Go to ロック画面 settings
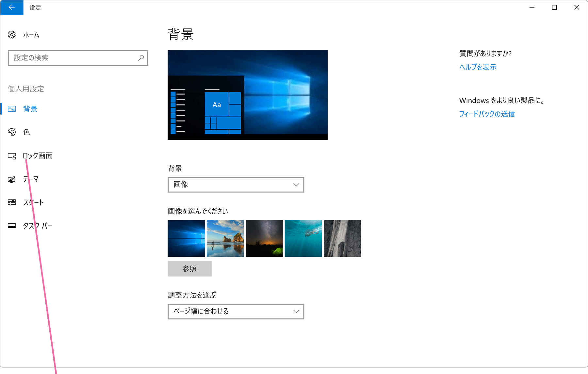The image size is (588, 374). (x=38, y=156)
